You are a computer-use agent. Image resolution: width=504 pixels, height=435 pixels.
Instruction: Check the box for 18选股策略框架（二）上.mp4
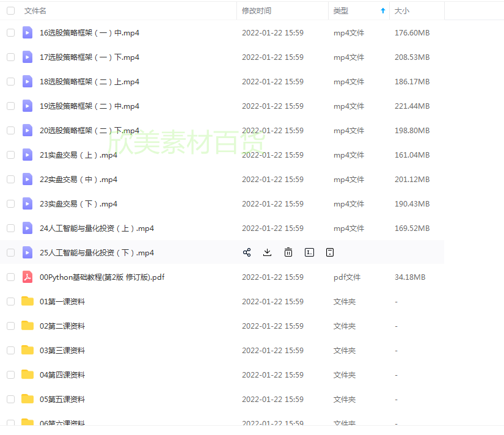[x=10, y=81]
